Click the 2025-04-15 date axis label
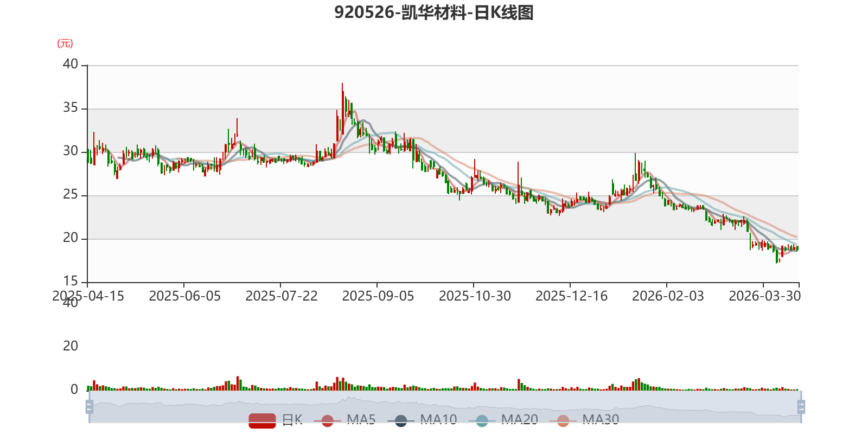The image size is (868, 434). coord(88,296)
